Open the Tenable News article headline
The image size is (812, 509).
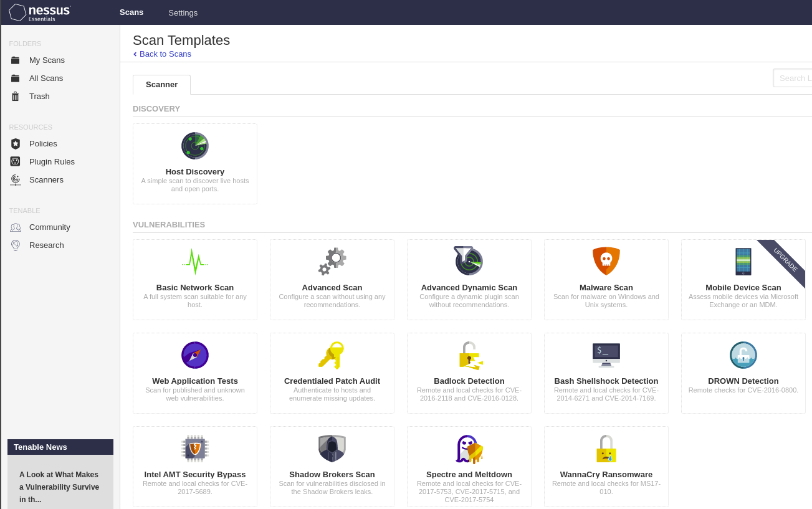click(x=59, y=487)
